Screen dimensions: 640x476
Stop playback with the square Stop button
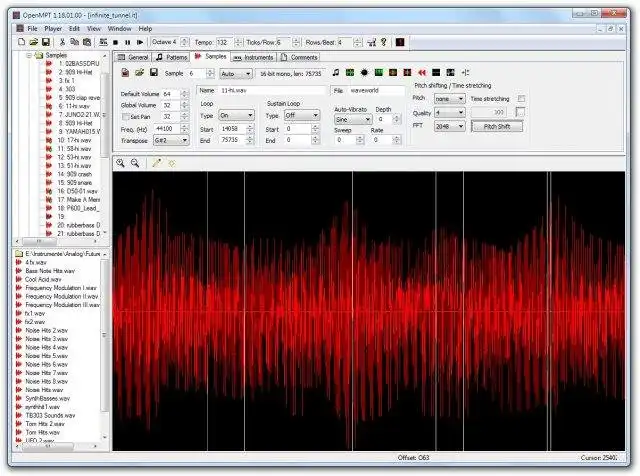coord(116,42)
